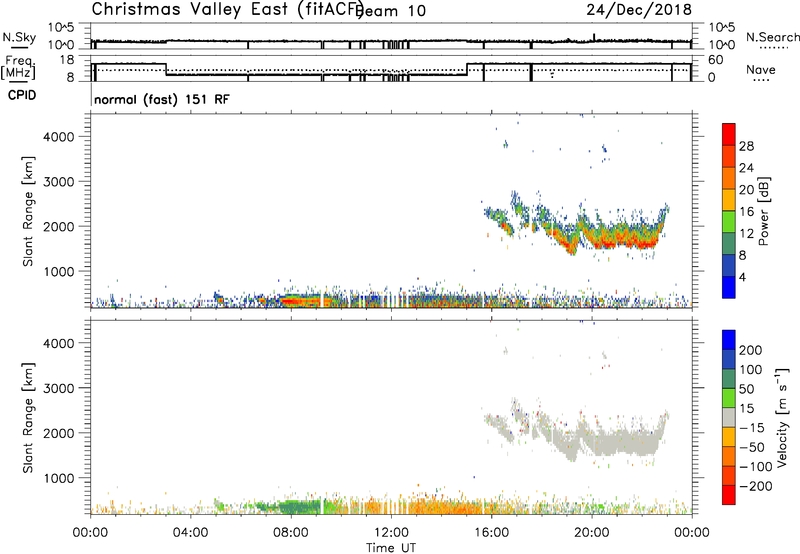
Task: Click the '−15' label on Velocity colorbar
Action: point(752,428)
